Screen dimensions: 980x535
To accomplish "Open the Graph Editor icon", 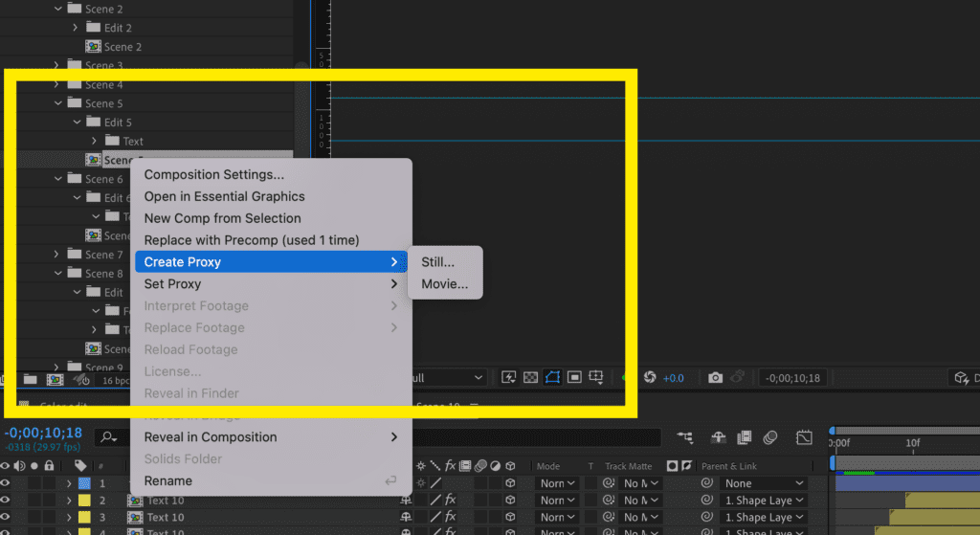I will [804, 437].
